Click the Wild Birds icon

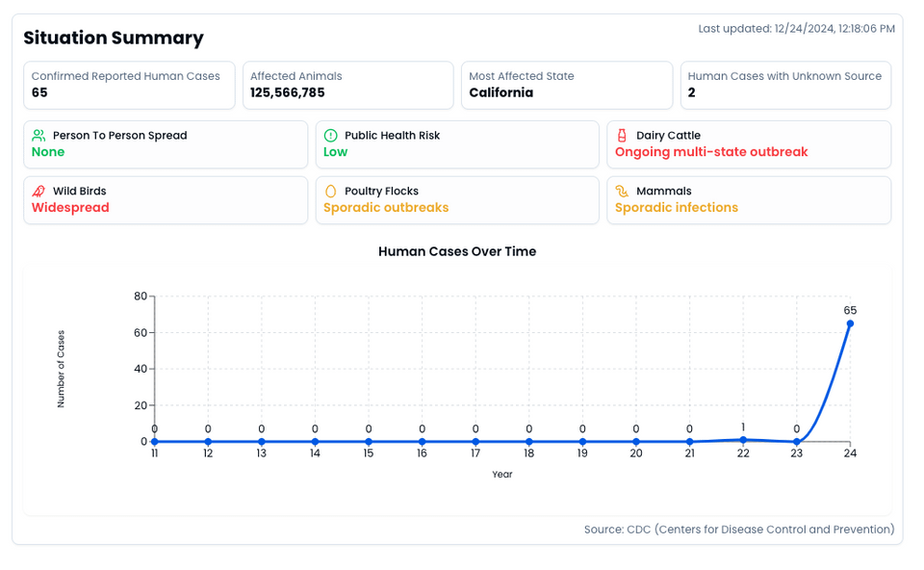38,192
